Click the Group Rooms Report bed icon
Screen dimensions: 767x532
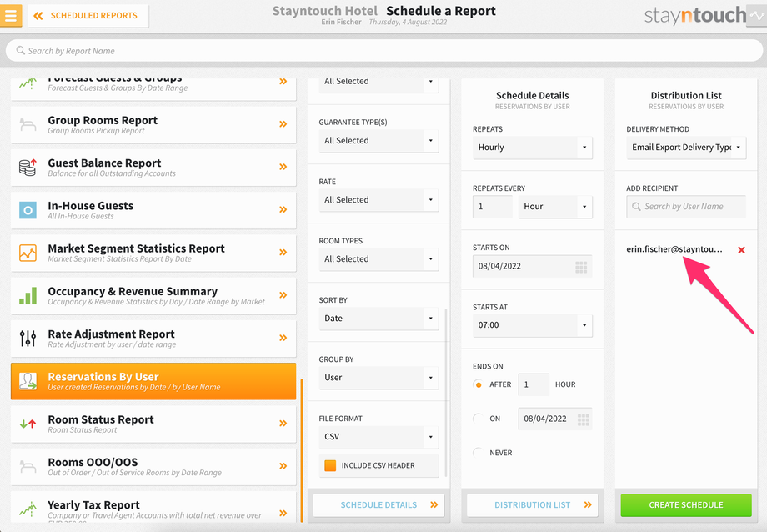[28, 125]
